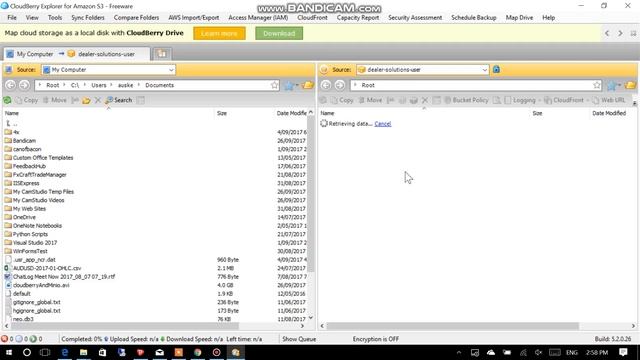This screenshot has height=360, width=640.
Task: Expand My Computer source dropdown
Action: [x=171, y=70]
